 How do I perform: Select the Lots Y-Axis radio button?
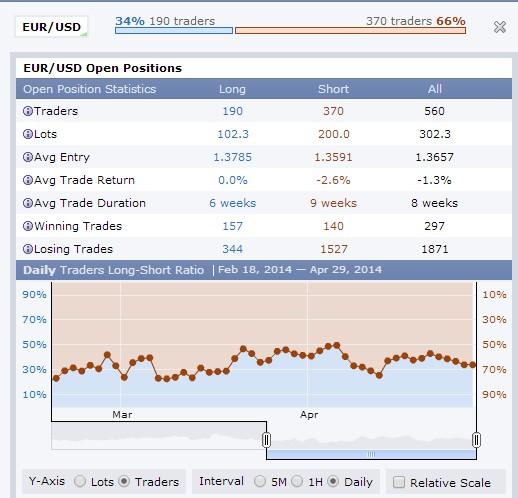coord(80,481)
